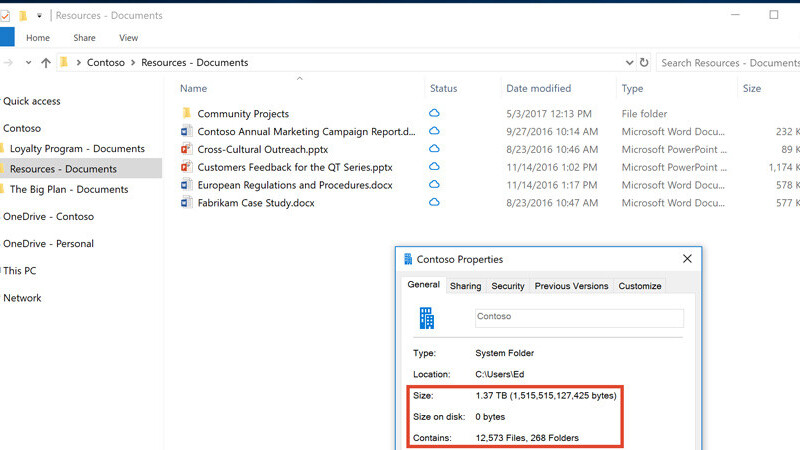
Task: Sort files by the Date modified column
Action: point(538,88)
